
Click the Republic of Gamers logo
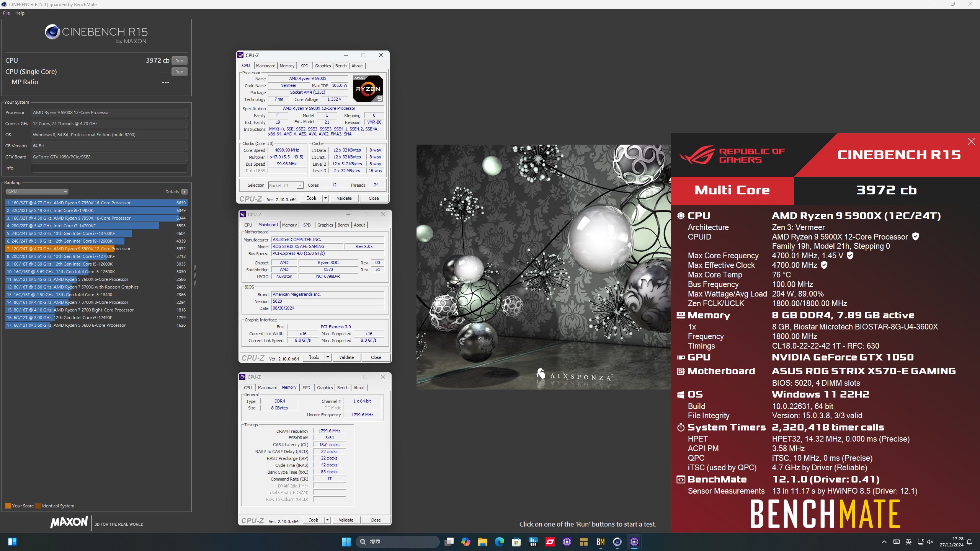[x=732, y=155]
